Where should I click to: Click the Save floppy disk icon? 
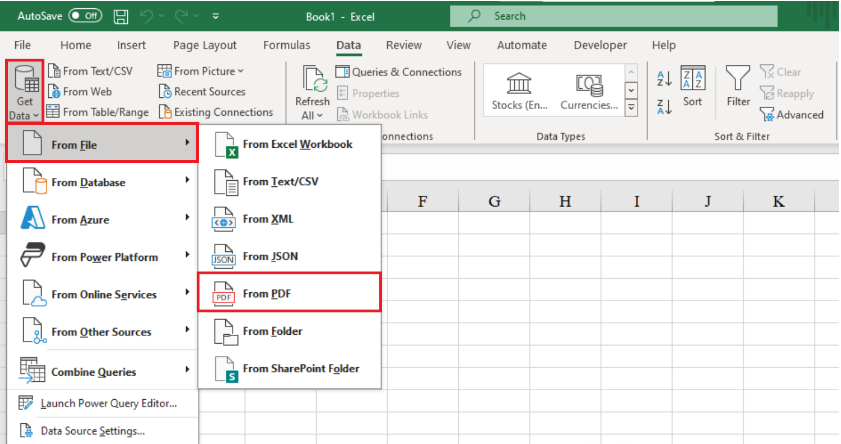121,17
